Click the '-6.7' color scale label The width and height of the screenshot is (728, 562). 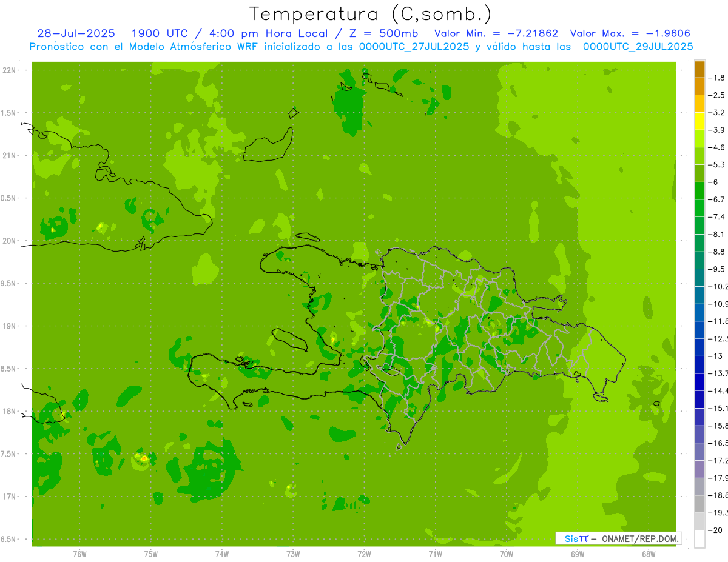tap(716, 199)
